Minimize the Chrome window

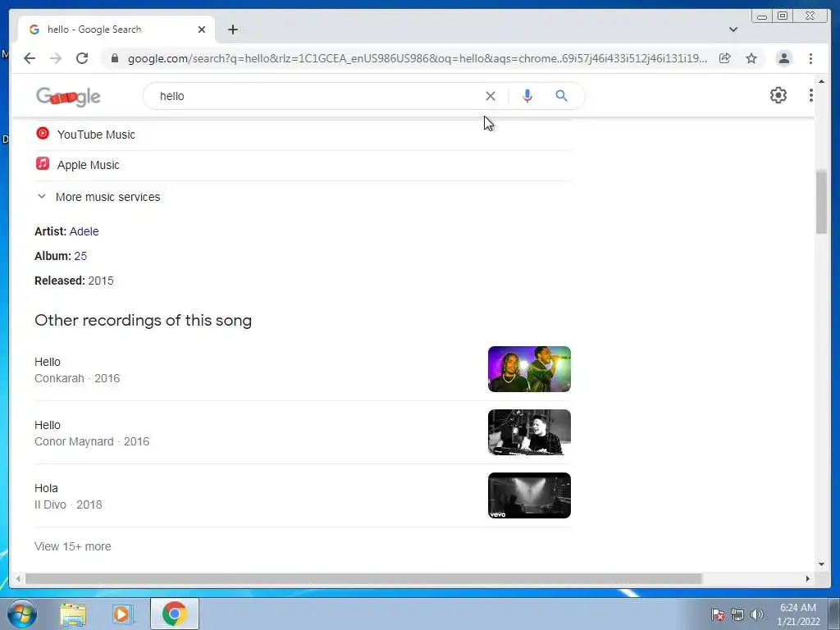tap(762, 16)
